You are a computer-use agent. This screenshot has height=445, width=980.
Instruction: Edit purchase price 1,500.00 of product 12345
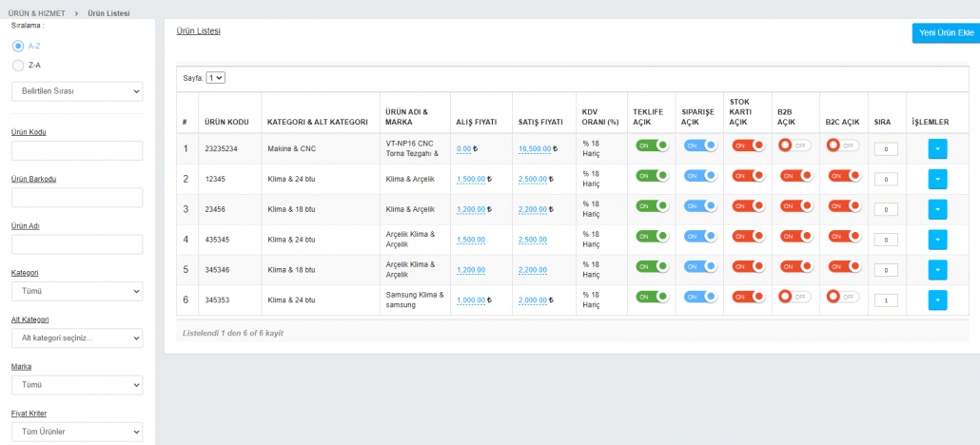471,180
